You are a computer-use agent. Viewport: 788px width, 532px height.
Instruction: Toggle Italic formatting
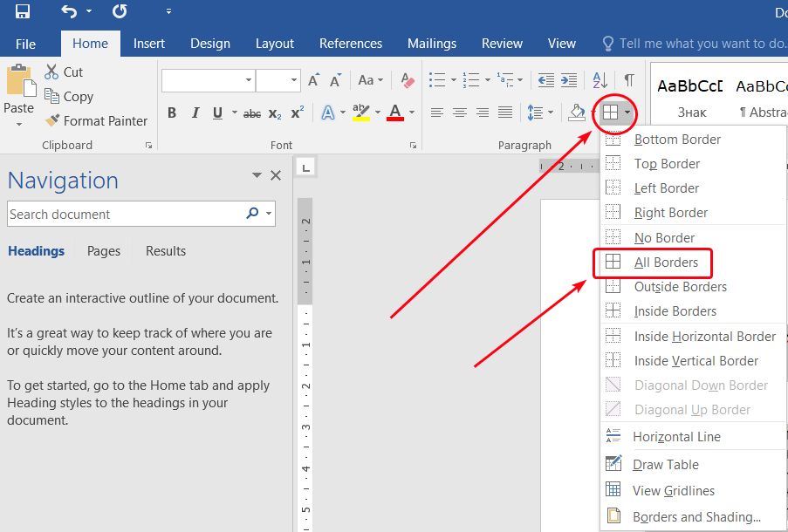(195, 113)
